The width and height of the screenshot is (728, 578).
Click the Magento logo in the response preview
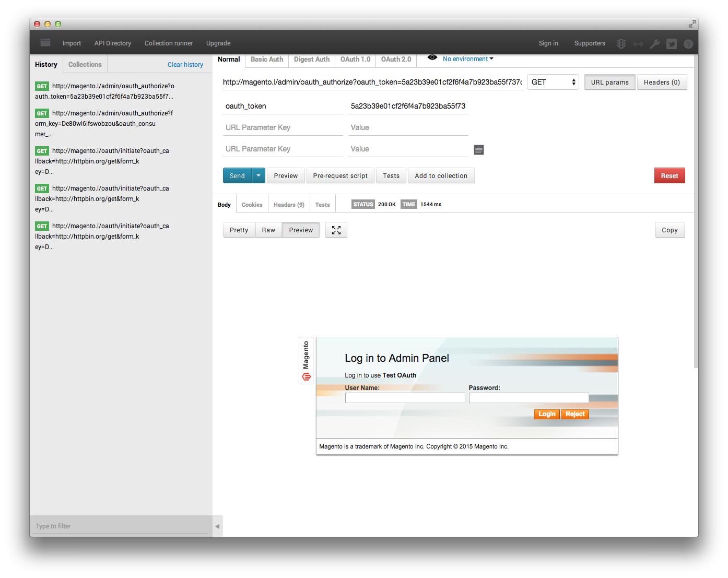tap(306, 360)
